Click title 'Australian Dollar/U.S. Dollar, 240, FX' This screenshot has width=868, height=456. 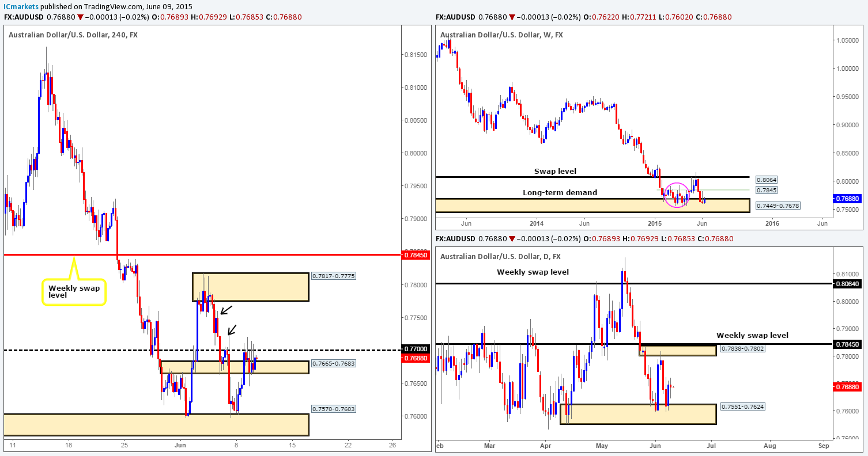(73, 35)
